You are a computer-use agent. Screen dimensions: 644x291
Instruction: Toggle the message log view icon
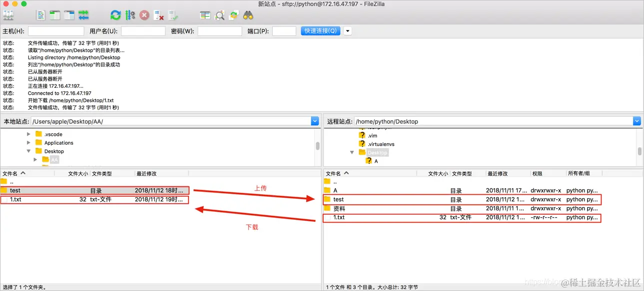41,15
